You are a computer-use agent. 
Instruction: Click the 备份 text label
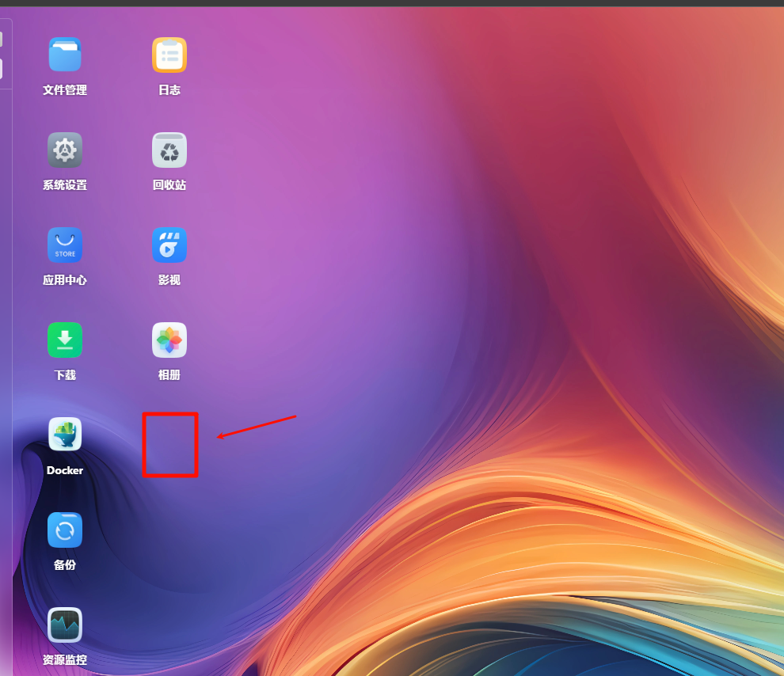click(65, 564)
